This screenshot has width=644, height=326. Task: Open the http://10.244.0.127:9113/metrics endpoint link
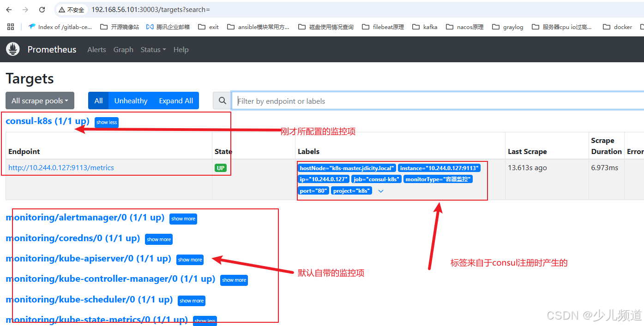tap(61, 167)
